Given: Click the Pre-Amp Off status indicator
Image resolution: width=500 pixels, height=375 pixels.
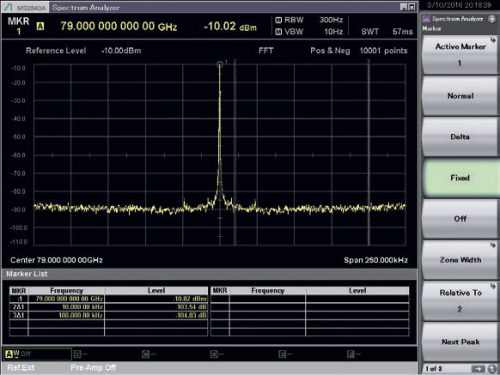Looking at the screenshot, I should click(93, 368).
